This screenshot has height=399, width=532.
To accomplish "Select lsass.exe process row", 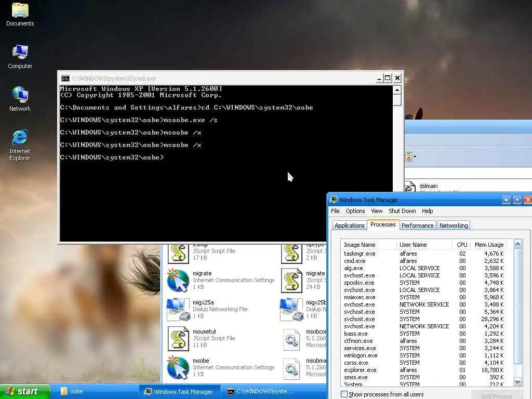I will pyautogui.click(x=424, y=334).
